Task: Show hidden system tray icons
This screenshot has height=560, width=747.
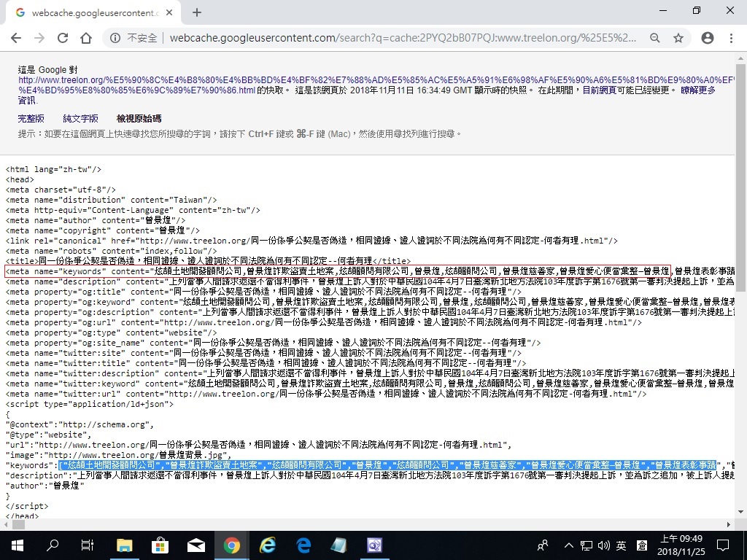Action: [569, 545]
